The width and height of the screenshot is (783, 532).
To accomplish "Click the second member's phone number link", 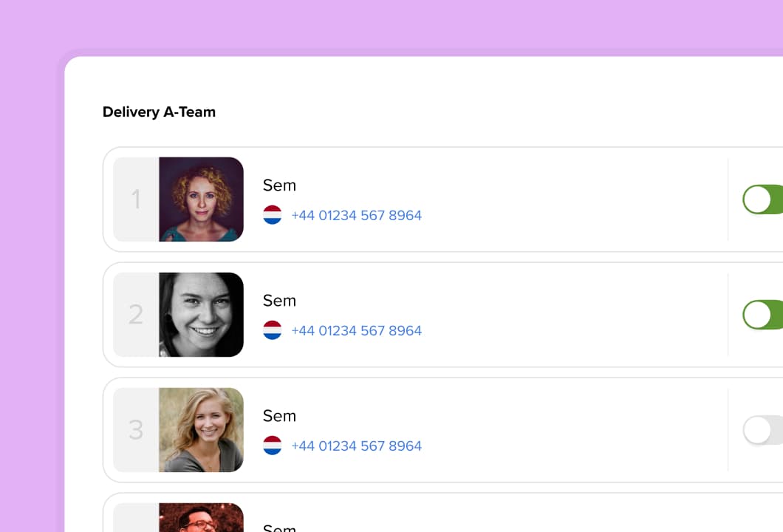I will point(357,331).
